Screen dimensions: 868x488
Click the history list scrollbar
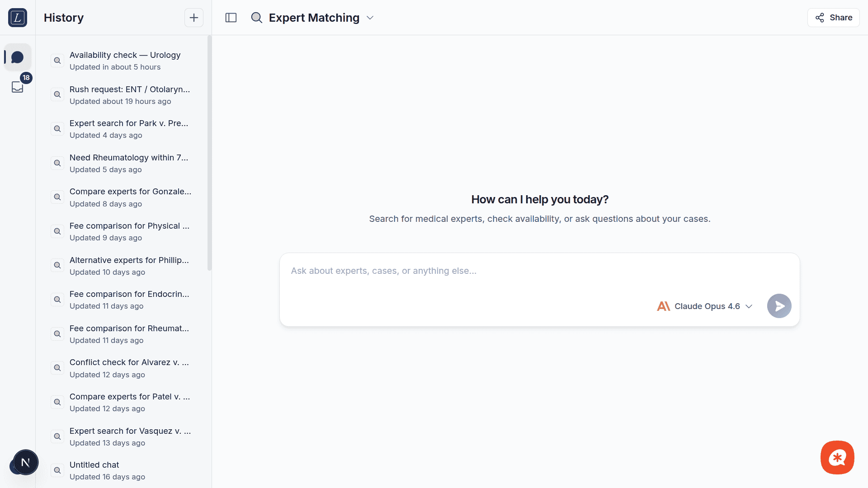pyautogui.click(x=209, y=154)
